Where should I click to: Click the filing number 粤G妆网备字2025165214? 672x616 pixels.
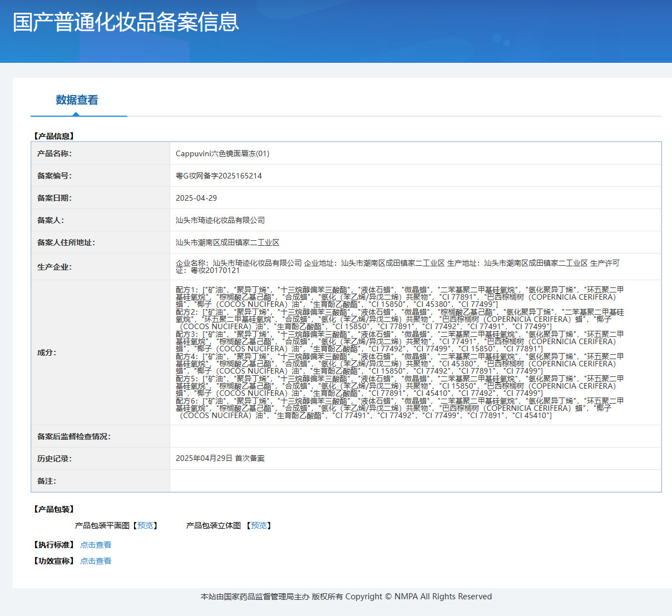[219, 176]
